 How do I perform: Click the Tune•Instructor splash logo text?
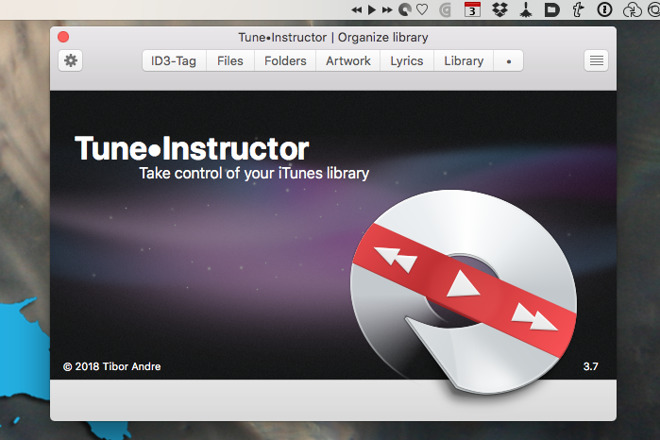[192, 149]
